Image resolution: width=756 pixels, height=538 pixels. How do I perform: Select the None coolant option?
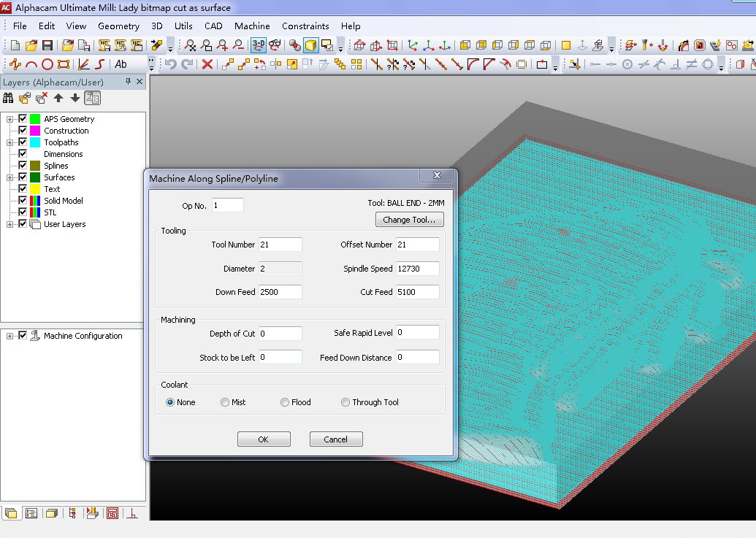169,402
